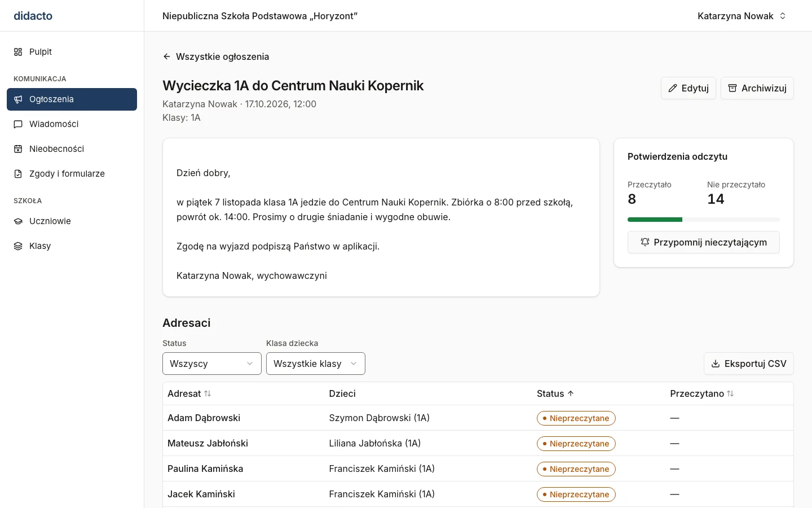
Task: Click the calendar icon beside Nieobecności
Action: 18,149
